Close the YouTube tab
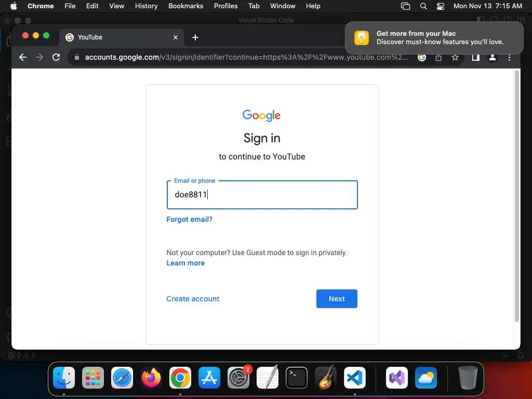Viewport: 532px width, 399px height. coord(176,37)
